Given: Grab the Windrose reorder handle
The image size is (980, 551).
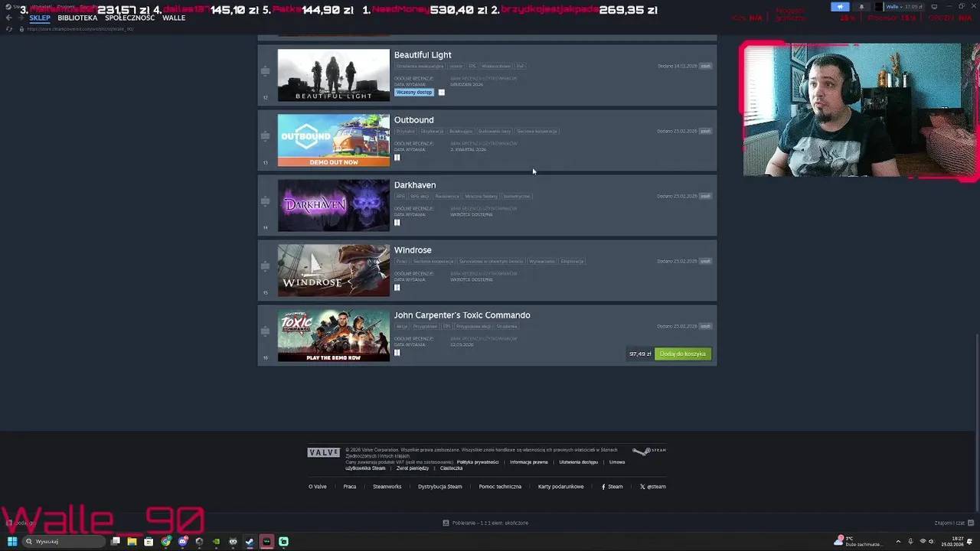Looking at the screenshot, I should coord(265,266).
